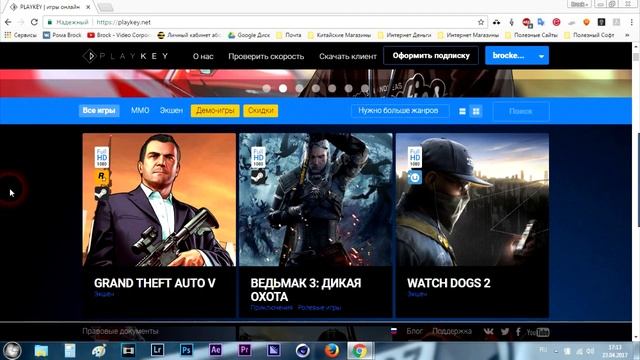640x360 pixels.
Task: Open «Китайские Магазины» bookmarks folder
Action: (340, 35)
